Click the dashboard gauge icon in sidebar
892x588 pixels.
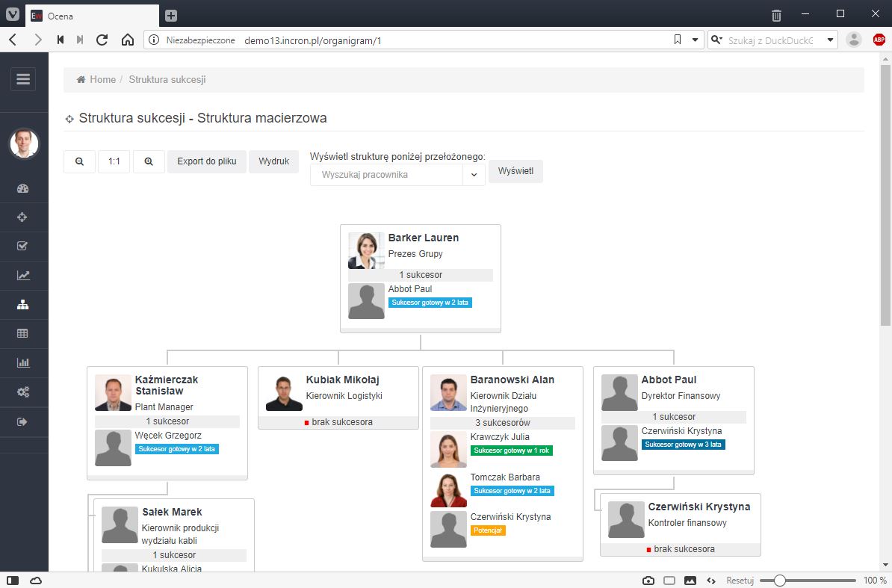[x=22, y=189]
